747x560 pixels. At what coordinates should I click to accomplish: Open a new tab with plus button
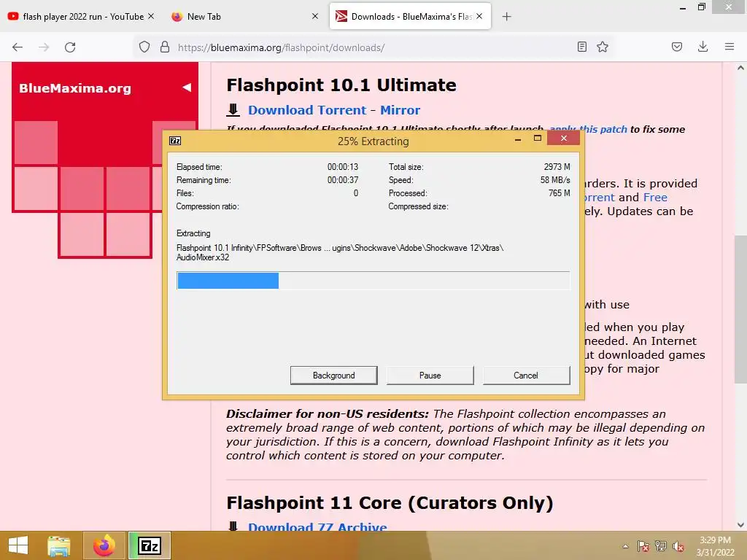tap(507, 17)
